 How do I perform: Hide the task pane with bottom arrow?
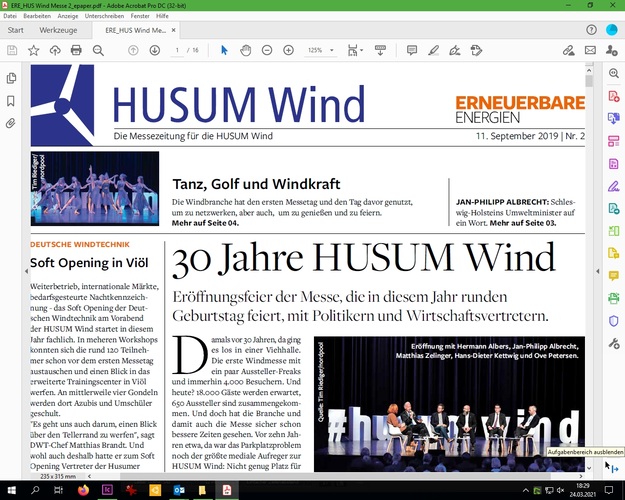click(615, 470)
